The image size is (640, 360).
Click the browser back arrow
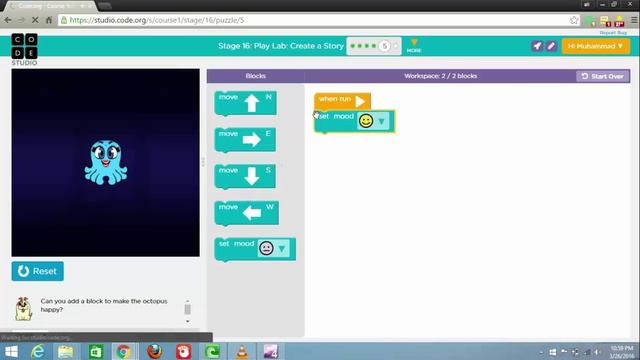pyautogui.click(x=8, y=20)
